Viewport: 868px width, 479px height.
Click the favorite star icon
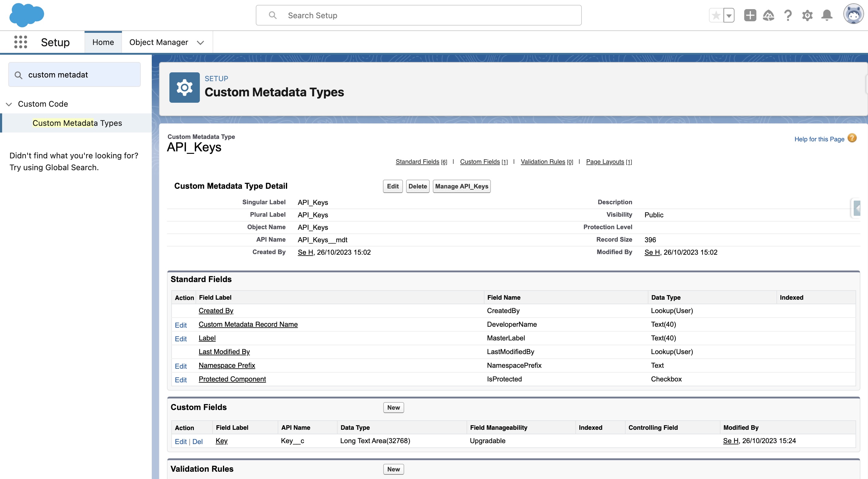[x=716, y=16]
